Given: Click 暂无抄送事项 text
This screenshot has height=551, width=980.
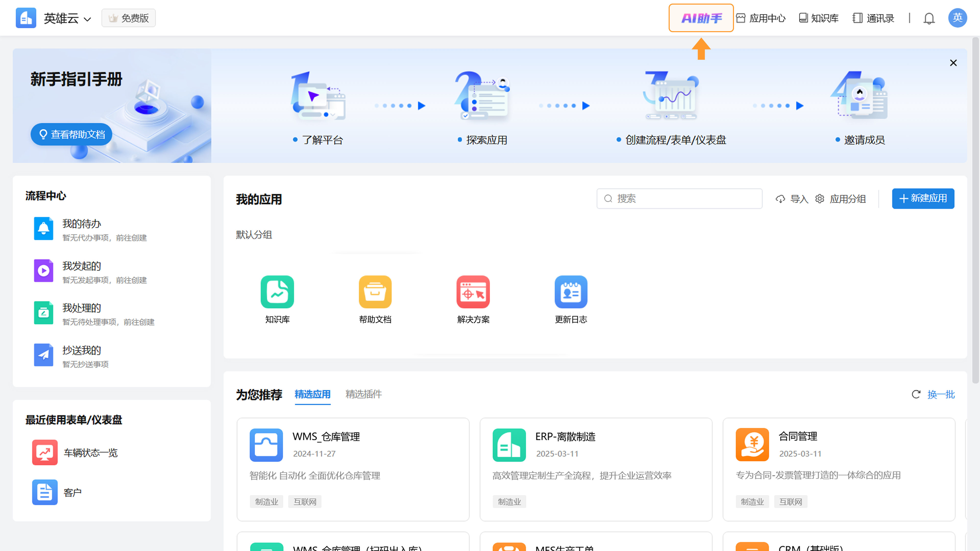Looking at the screenshot, I should 85,365.
